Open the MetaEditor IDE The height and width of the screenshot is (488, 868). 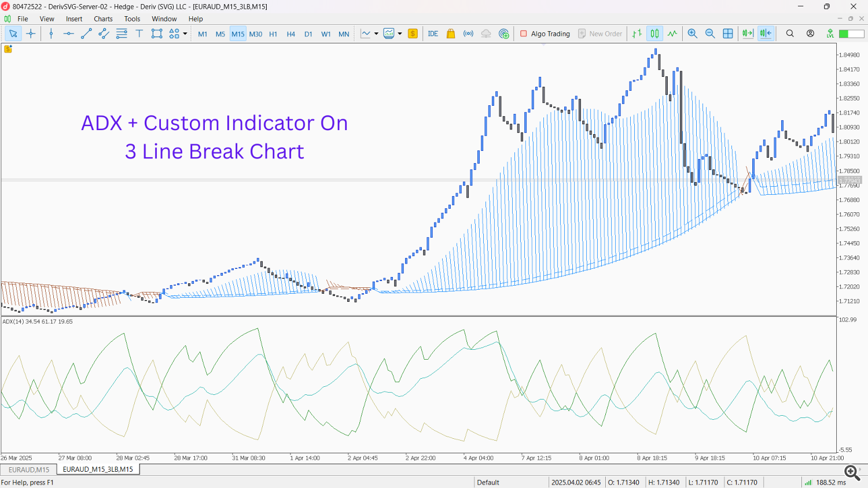tap(433, 34)
